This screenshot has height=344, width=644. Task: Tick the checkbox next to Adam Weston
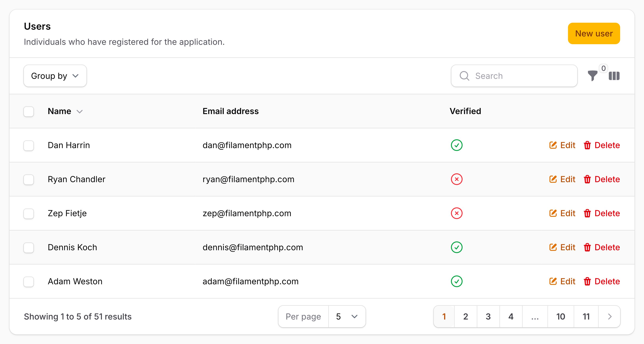coord(28,282)
